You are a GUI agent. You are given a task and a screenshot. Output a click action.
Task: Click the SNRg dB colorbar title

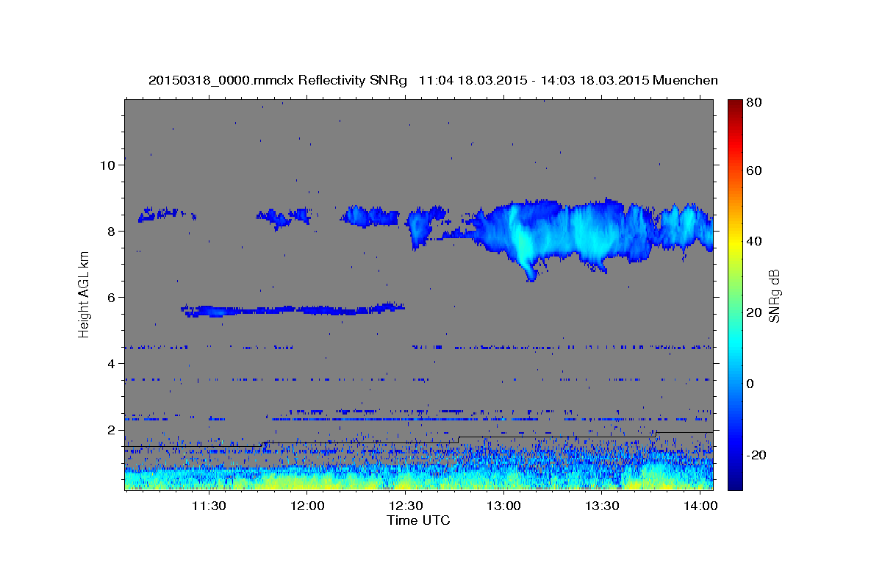click(775, 295)
